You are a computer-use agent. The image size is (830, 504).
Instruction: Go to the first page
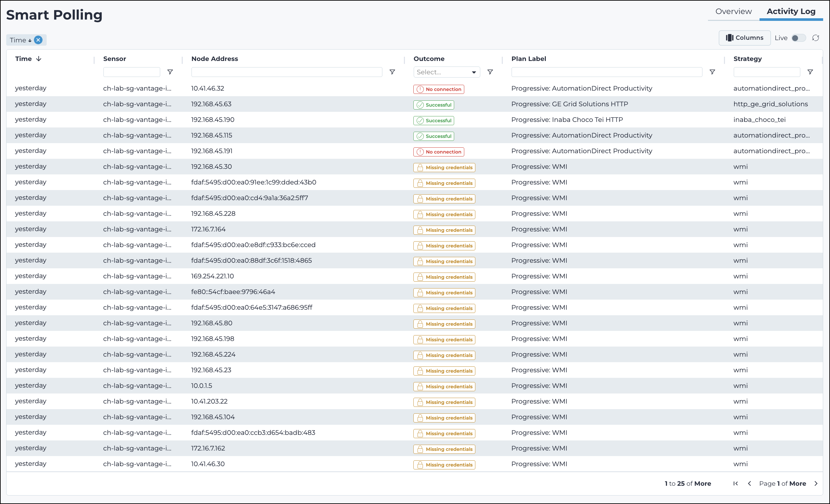(736, 483)
